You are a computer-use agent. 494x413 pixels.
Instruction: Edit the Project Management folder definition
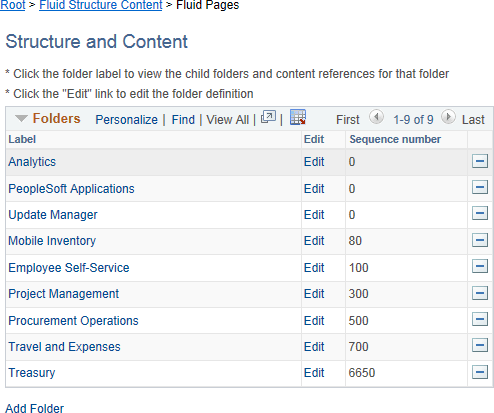click(314, 294)
